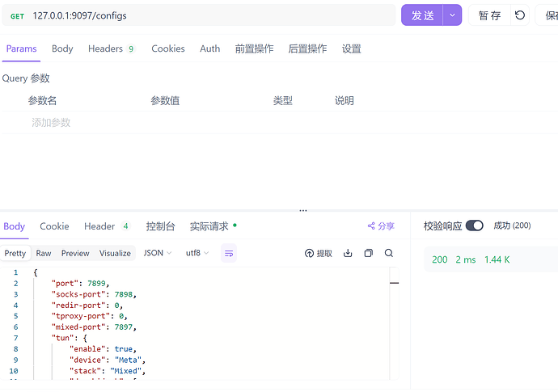Click the "mixed-port": 7897 line
This screenshot has height=392, width=558.
[94, 327]
